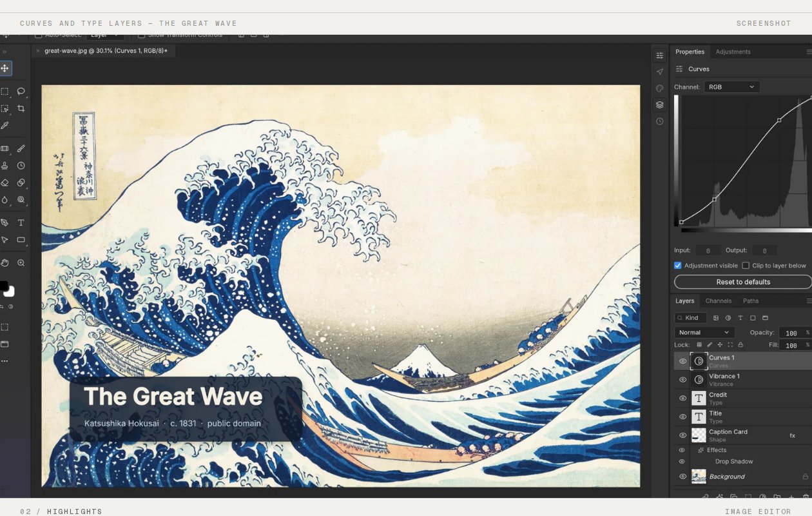
Task: Change screen mode from toolbar
Action: pos(5,344)
